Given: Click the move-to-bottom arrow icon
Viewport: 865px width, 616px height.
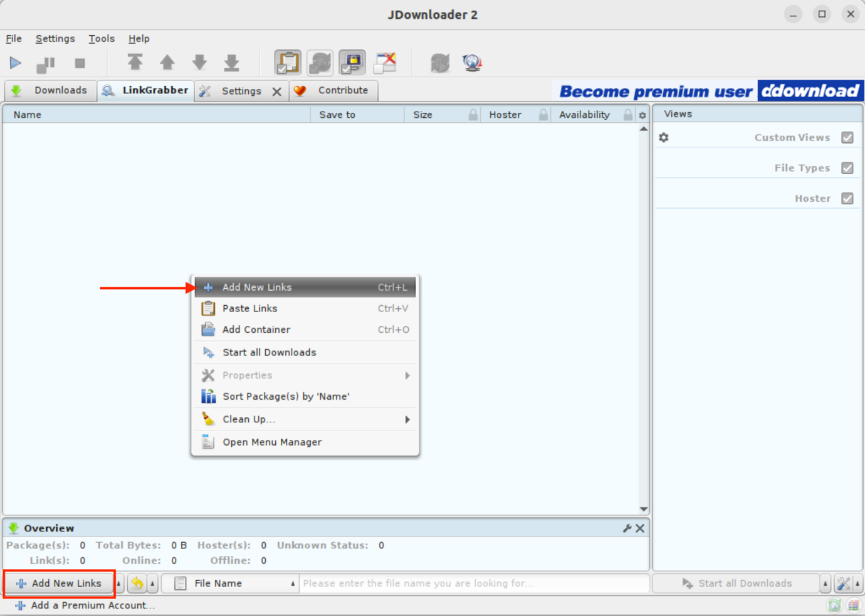Looking at the screenshot, I should pos(231,63).
